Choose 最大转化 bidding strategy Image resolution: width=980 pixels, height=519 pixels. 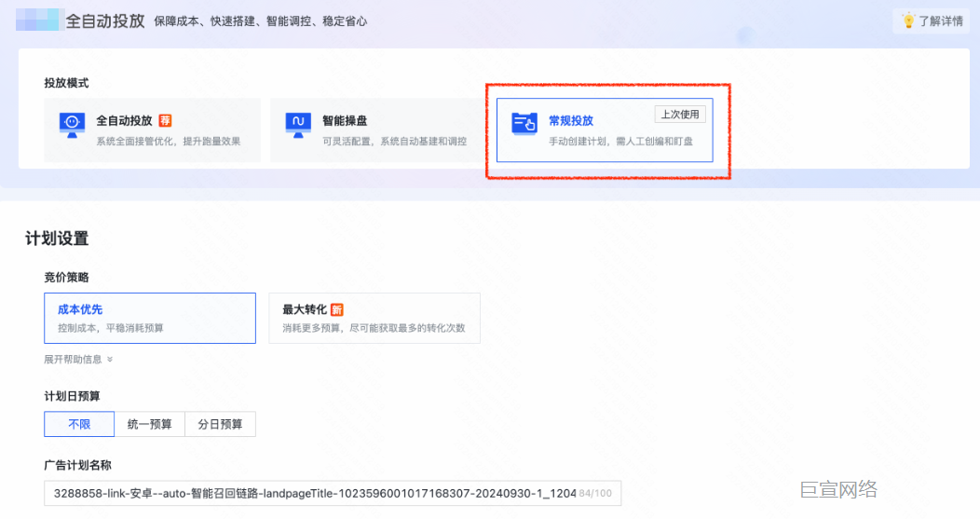(x=374, y=318)
